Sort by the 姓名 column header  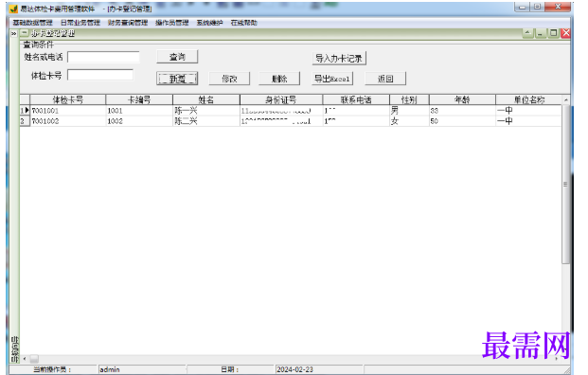tap(205, 99)
